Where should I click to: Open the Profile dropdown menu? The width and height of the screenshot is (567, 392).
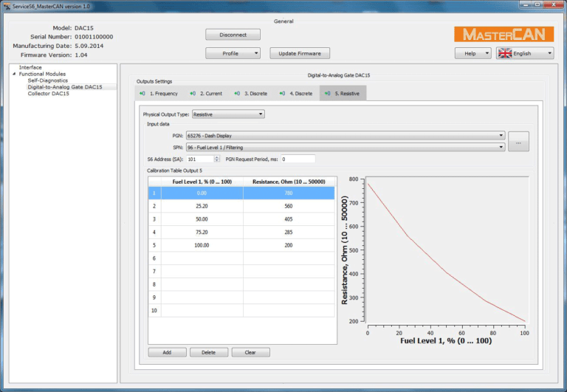(233, 53)
